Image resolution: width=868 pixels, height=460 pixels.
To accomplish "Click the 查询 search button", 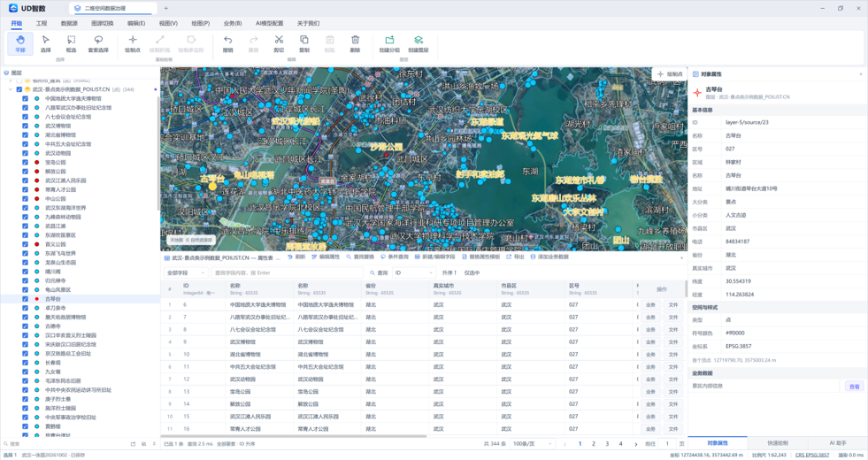I will tap(380, 272).
